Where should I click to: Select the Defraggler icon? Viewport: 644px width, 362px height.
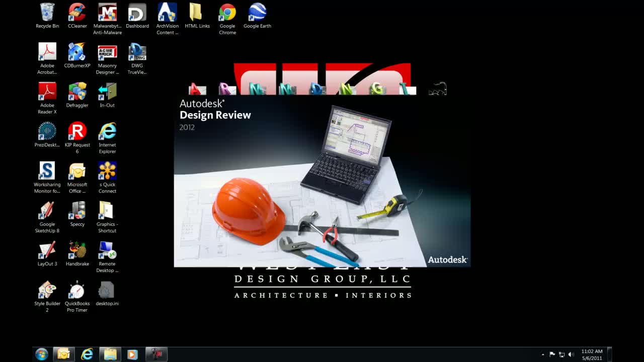coord(77,96)
